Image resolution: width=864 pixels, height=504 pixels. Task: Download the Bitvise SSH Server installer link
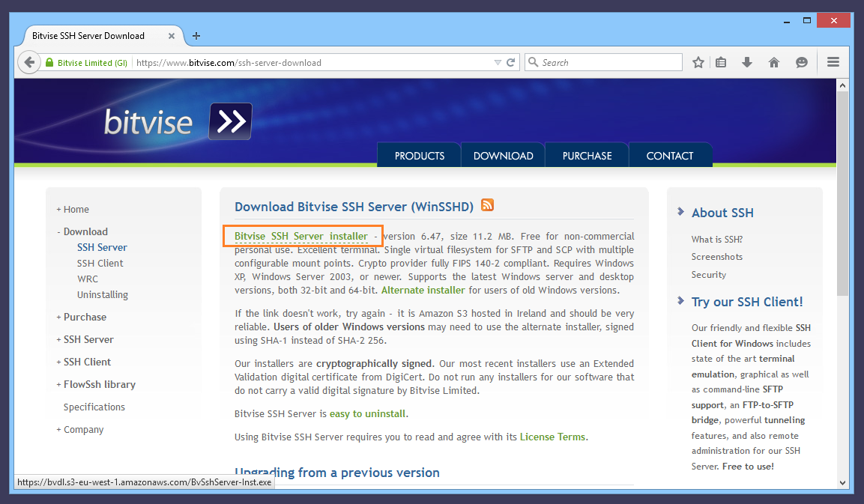(300, 237)
